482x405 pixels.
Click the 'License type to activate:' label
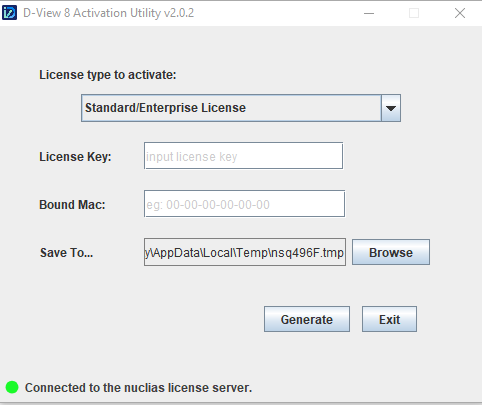pyautogui.click(x=108, y=75)
